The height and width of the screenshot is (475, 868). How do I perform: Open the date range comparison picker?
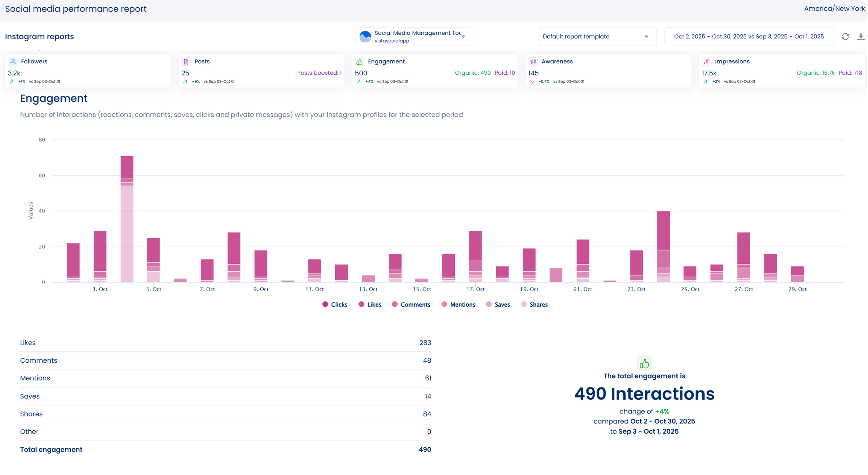pos(749,37)
